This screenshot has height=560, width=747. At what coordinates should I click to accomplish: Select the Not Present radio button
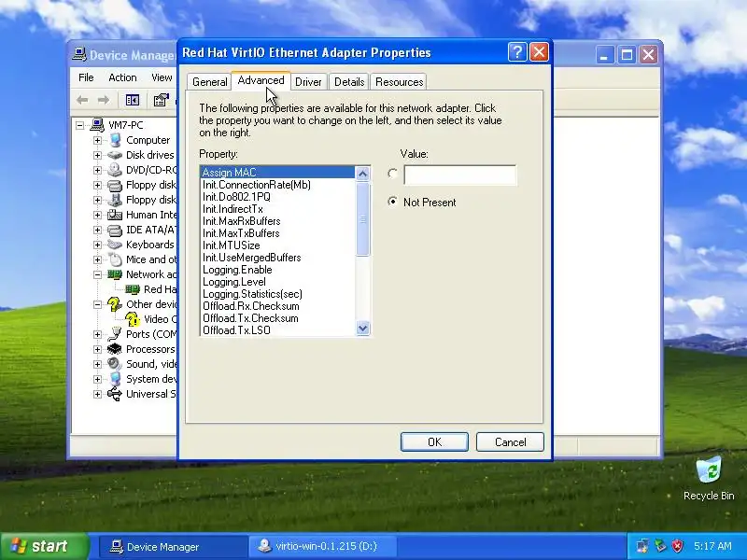392,202
